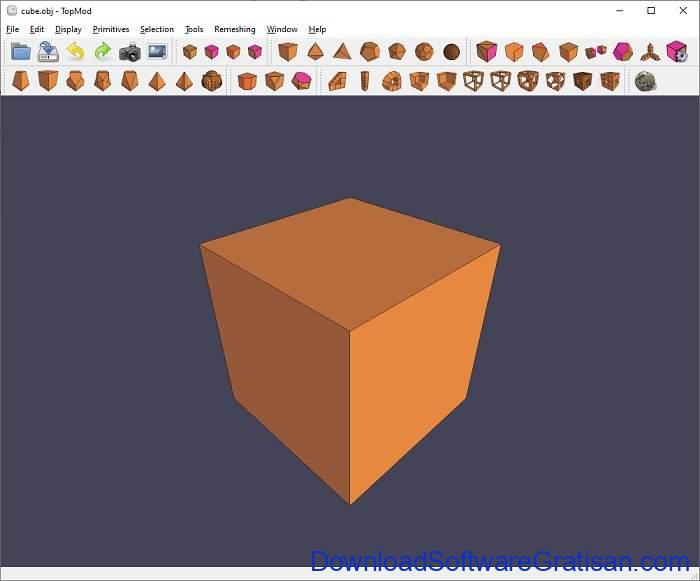Create a dodecahedron primitive
Viewport: 700px width, 581px height.
click(370, 52)
